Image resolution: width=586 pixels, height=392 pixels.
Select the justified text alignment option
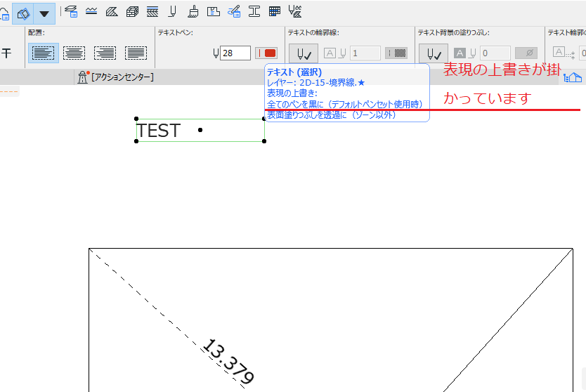[x=136, y=53]
